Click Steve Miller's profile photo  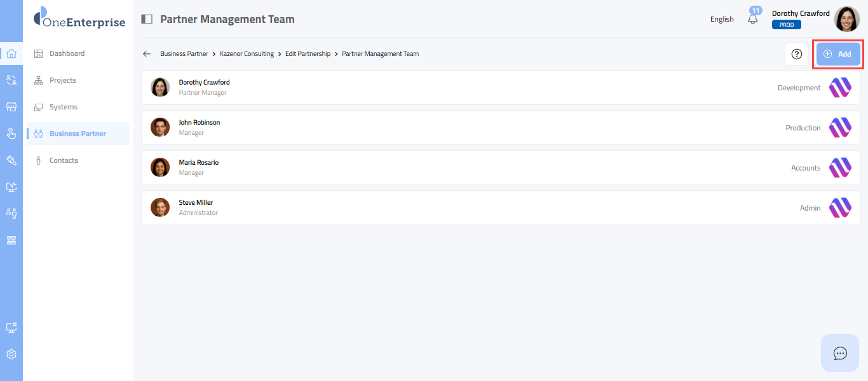(x=160, y=207)
